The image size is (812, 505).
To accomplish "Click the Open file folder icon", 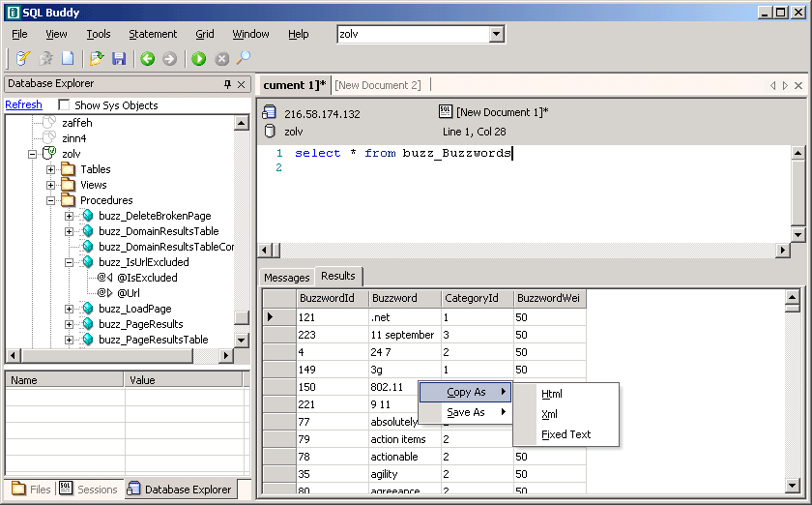I will coord(97,59).
